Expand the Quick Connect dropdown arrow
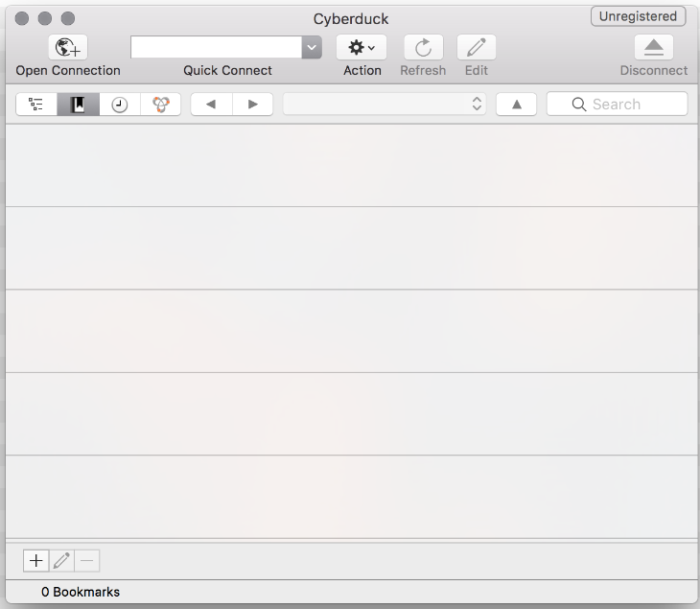The image size is (700, 609). click(x=312, y=47)
